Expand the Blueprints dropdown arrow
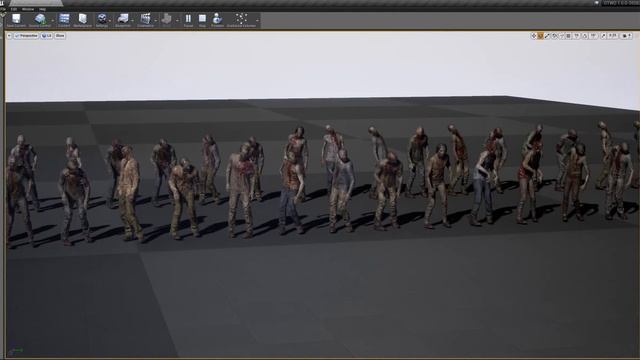 (x=133, y=20)
